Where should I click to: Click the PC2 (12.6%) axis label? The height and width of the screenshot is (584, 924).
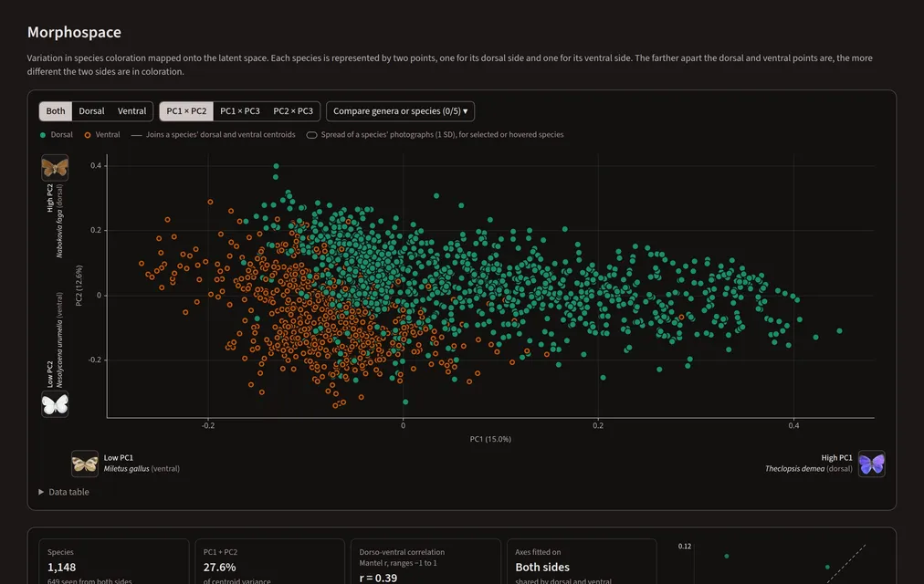click(x=79, y=286)
